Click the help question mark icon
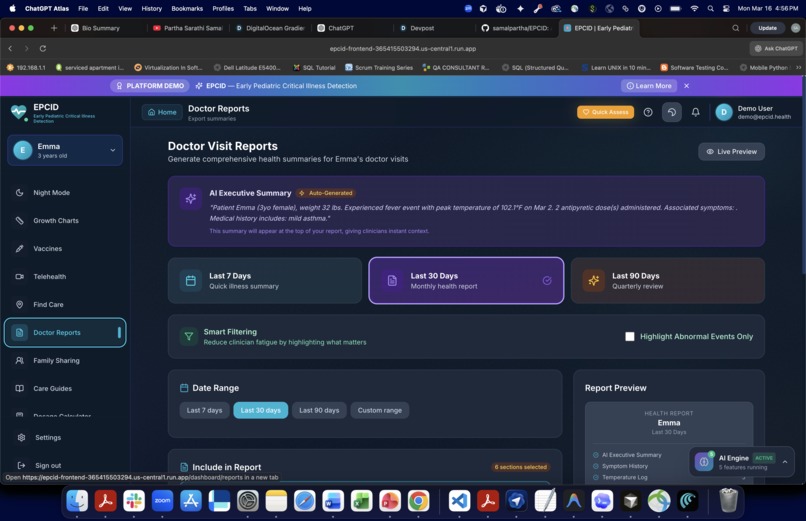The image size is (806, 521). pos(648,112)
